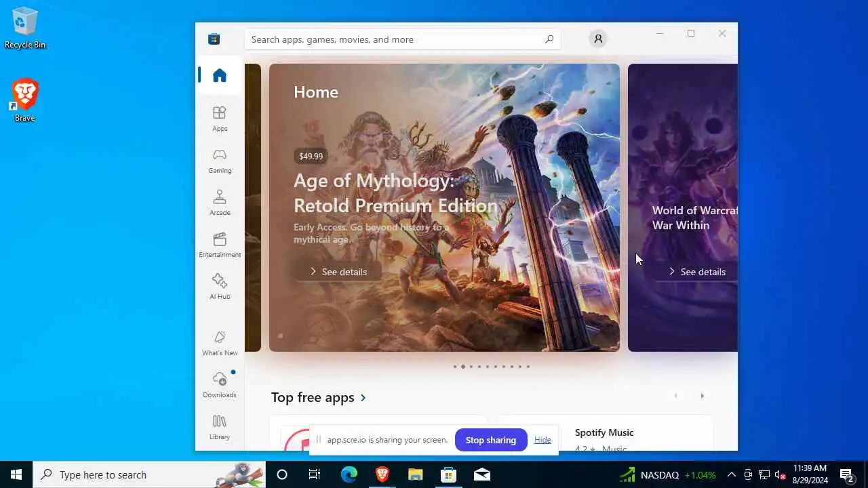Select Microsoft Store taskbar icon
868x488 pixels.
click(x=448, y=475)
